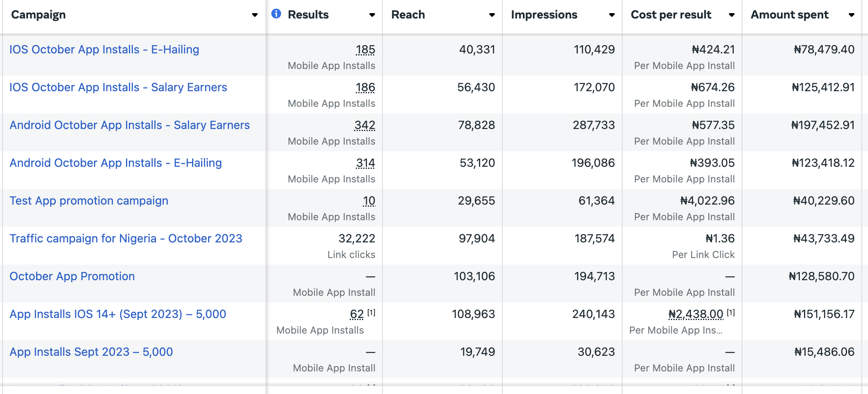Expand the Cost per result column menu
Image resolution: width=868 pixels, height=394 pixels.
[x=731, y=15]
